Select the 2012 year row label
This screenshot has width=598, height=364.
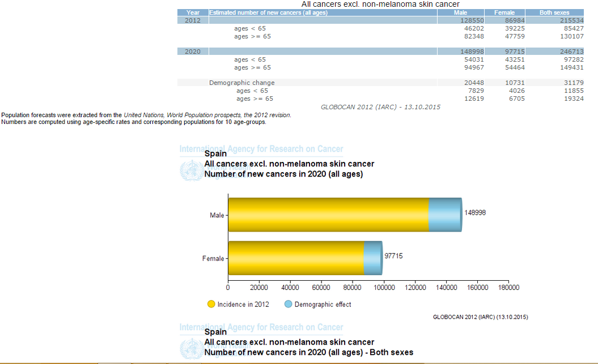point(193,20)
